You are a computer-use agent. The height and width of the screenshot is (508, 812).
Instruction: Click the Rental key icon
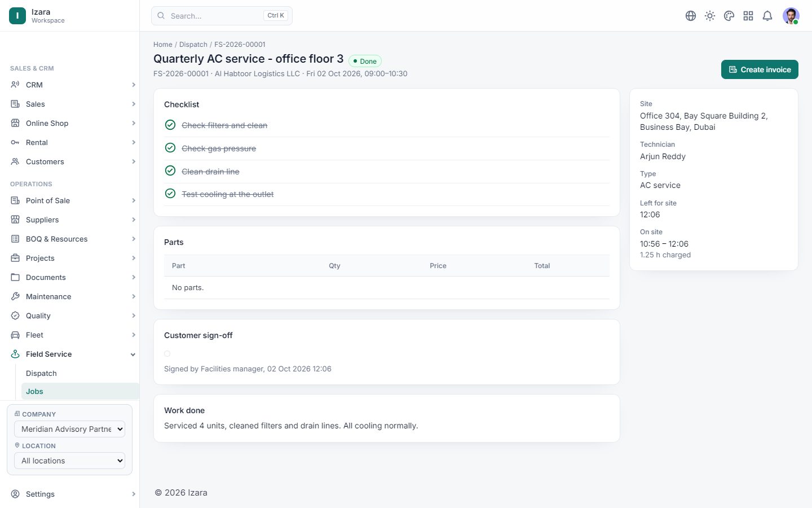(15, 142)
